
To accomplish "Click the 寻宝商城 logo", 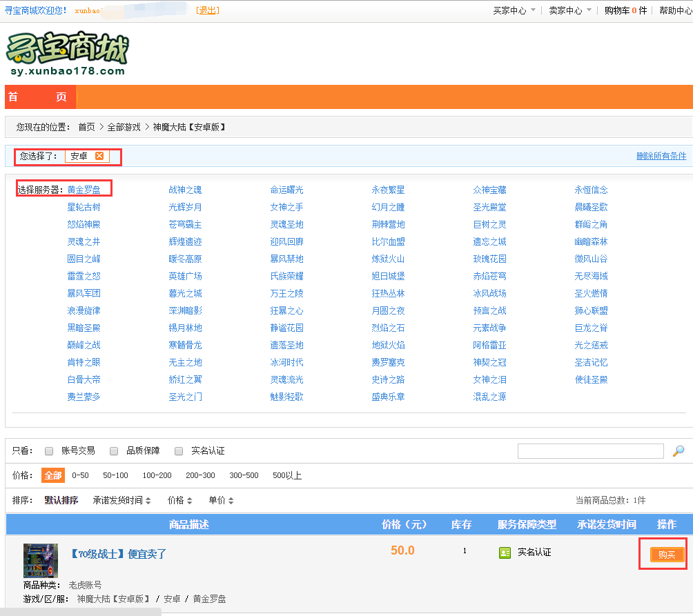I will [x=67, y=54].
